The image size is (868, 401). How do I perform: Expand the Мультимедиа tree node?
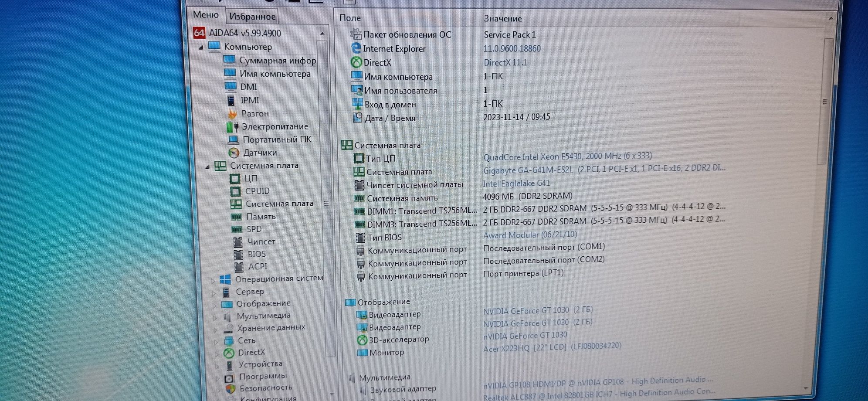pos(215,317)
